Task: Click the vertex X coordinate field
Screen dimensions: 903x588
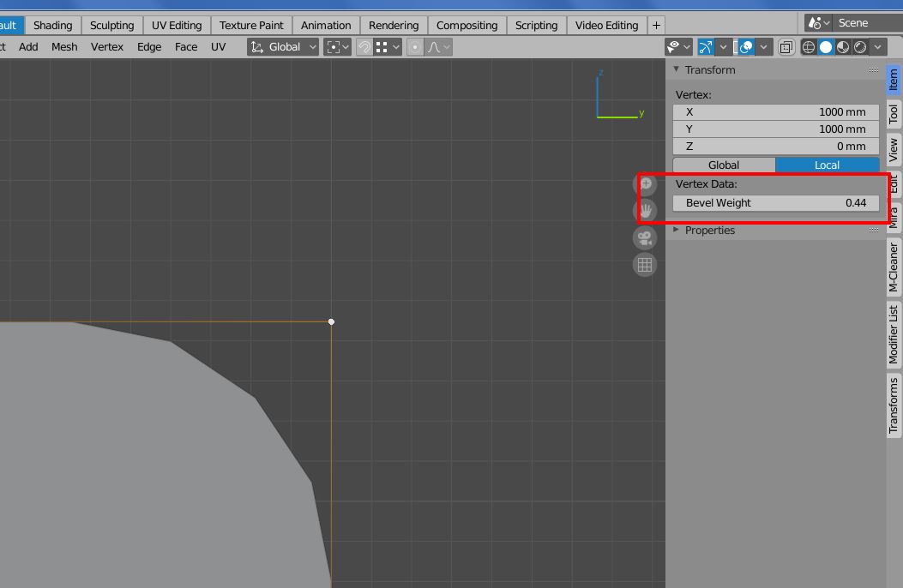Action: [x=776, y=112]
